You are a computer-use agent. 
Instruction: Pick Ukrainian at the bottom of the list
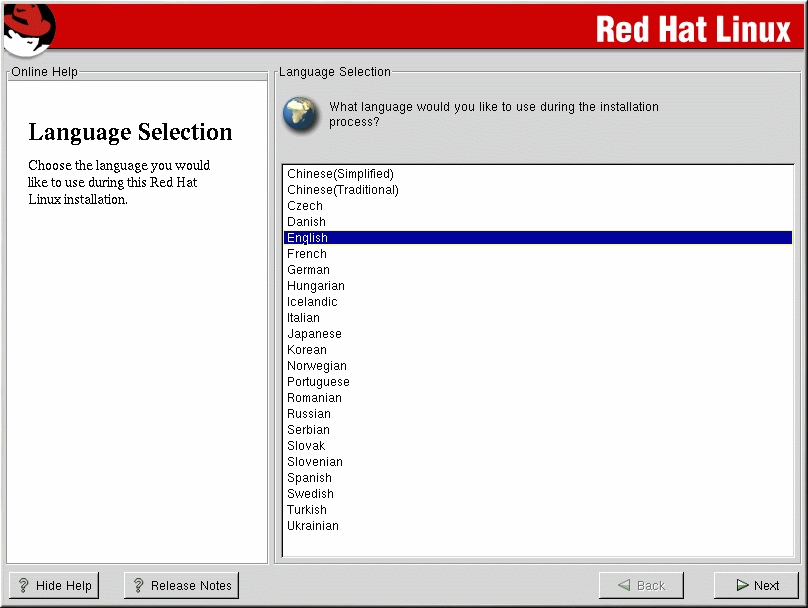point(313,526)
